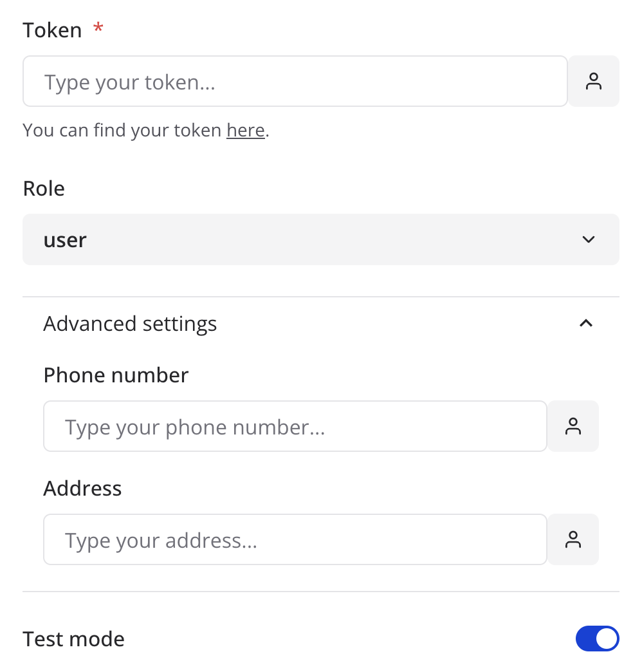
Task: Focus the Token input field
Action: (295, 81)
